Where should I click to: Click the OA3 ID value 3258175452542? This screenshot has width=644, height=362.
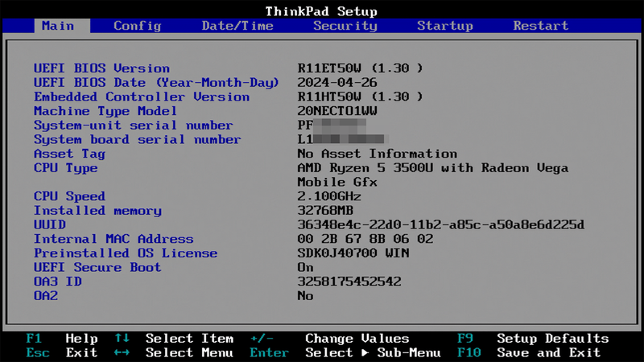click(349, 282)
